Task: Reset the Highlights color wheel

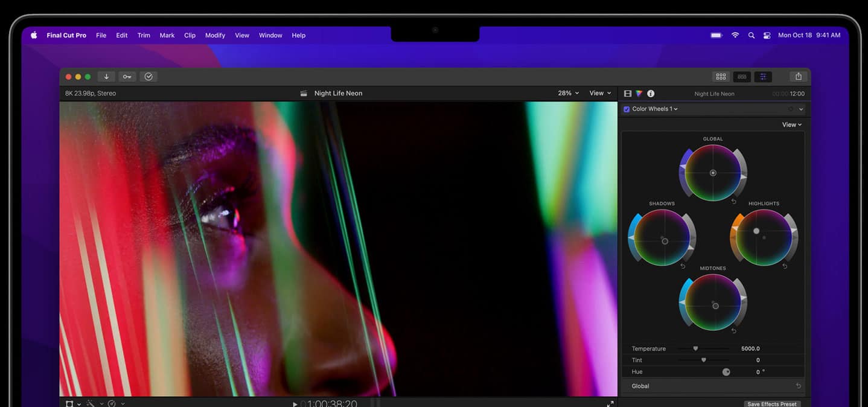Action: [785, 266]
